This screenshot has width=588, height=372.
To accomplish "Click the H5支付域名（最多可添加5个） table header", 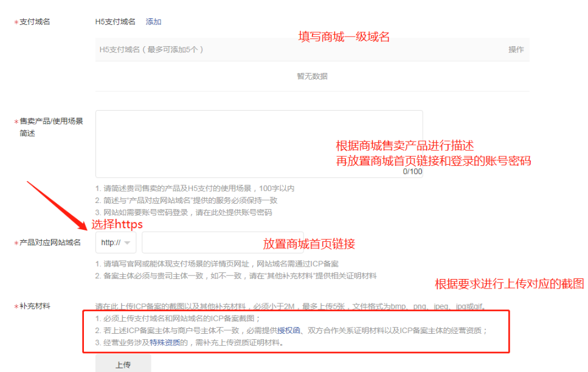I will pos(151,49).
